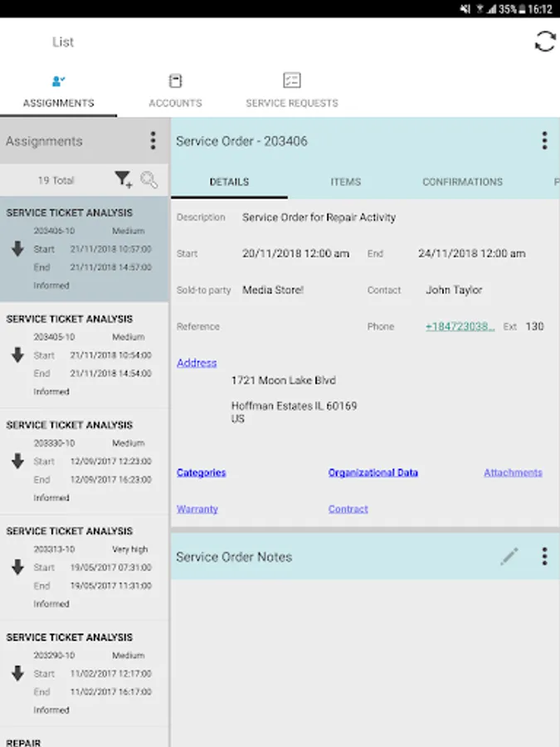
Task: Select assignment 203290-10 Service Ticket Analysis
Action: (x=85, y=674)
